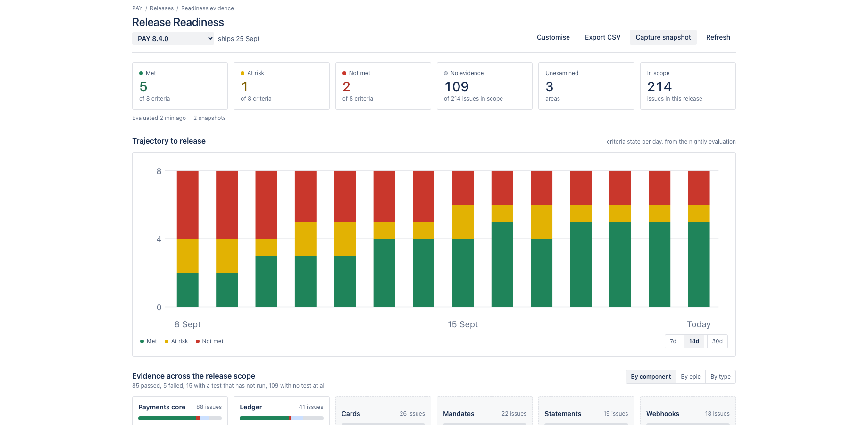Open the No evidence card

click(x=484, y=86)
